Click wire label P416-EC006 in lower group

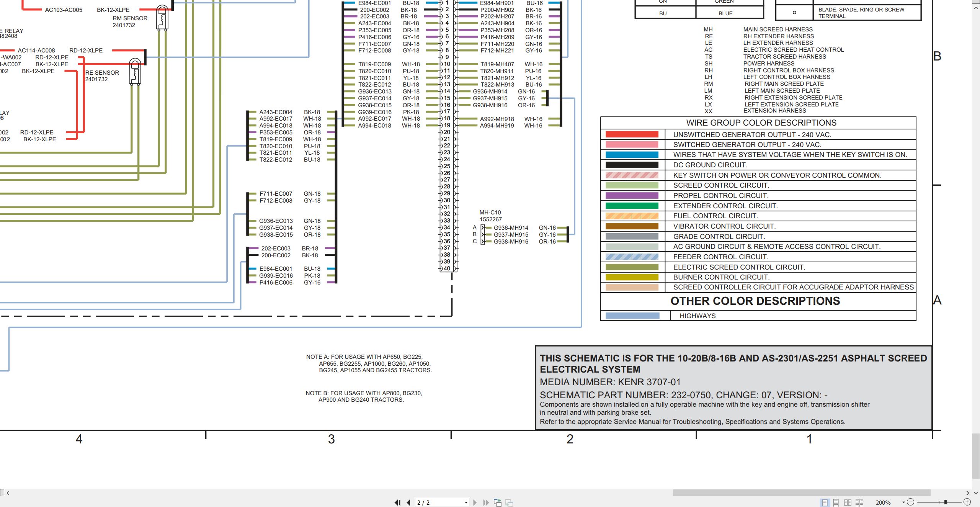pyautogui.click(x=276, y=283)
